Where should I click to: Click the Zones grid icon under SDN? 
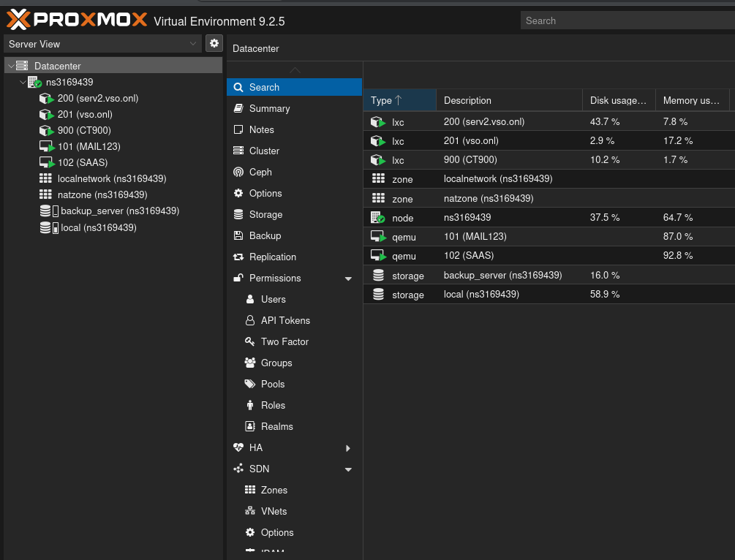[x=250, y=490]
